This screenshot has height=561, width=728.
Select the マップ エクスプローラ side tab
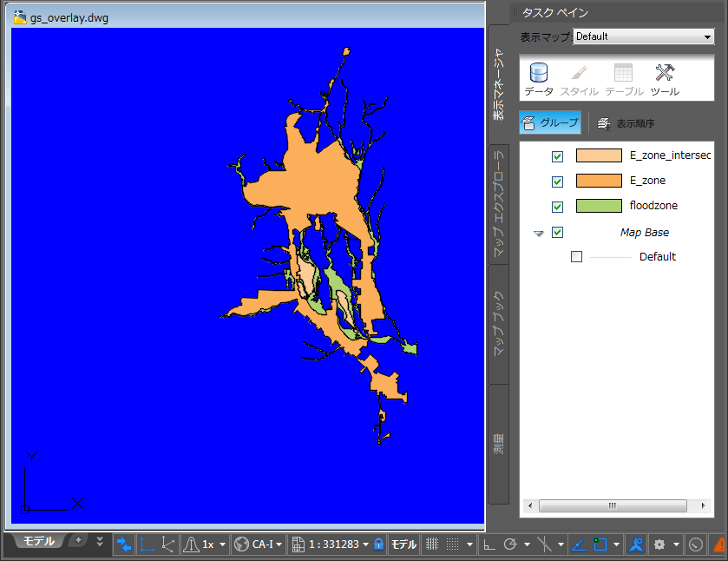click(x=499, y=204)
